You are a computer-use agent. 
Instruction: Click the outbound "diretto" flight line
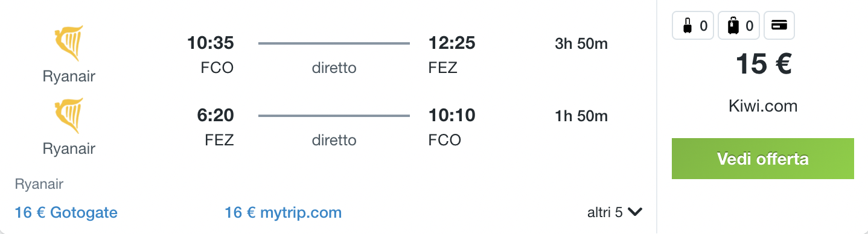(334, 43)
